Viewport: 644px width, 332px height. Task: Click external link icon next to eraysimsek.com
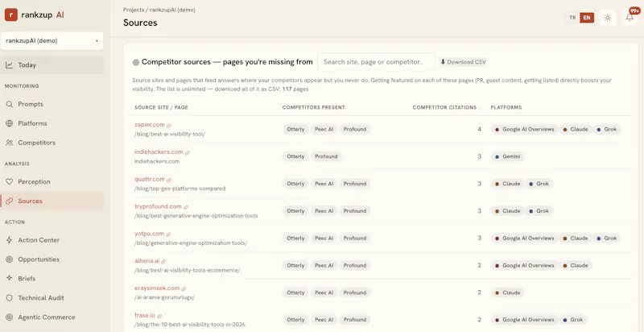tap(184, 288)
